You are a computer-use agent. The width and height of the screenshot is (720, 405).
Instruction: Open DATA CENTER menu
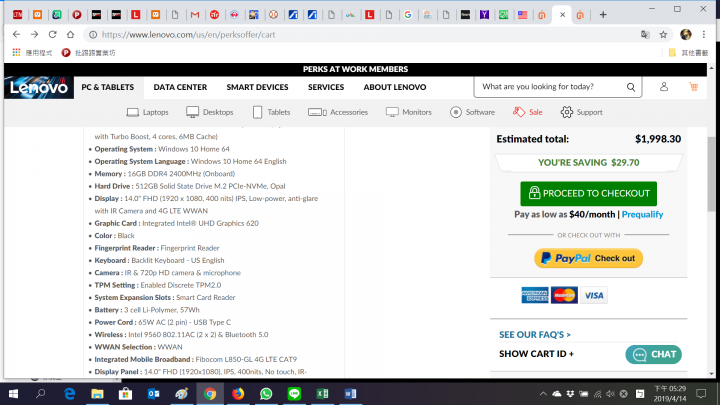point(180,87)
